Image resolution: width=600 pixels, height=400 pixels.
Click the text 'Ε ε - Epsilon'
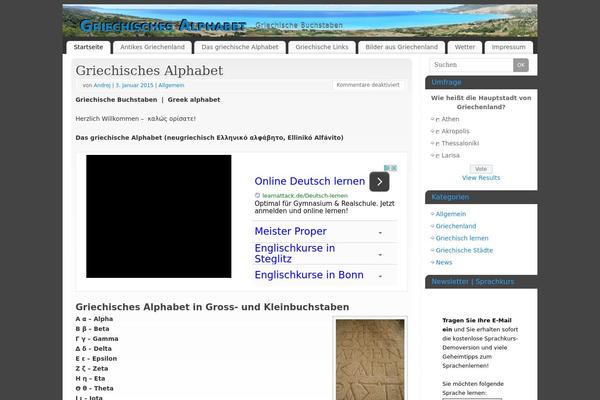(96, 359)
